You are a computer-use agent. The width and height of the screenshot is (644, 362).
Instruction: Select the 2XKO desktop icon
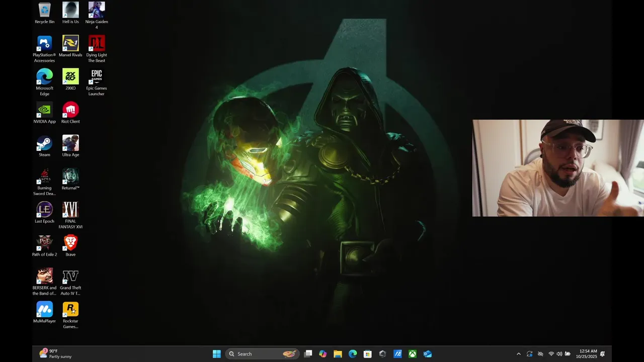pos(70,79)
